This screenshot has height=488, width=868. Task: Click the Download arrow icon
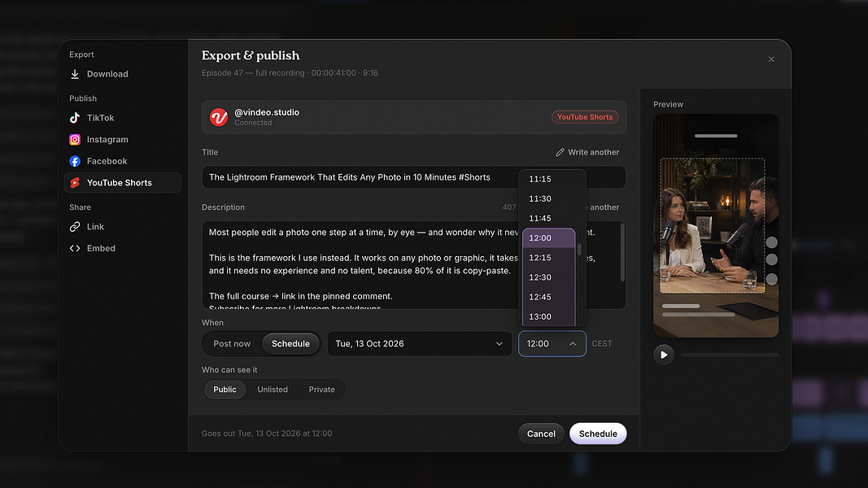tap(75, 74)
